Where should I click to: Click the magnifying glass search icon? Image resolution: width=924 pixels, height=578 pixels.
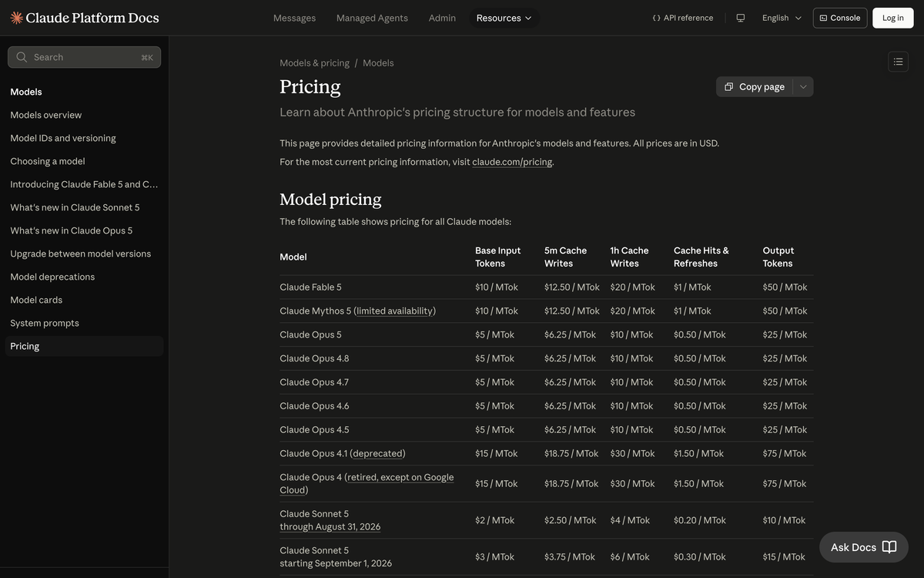(22, 57)
